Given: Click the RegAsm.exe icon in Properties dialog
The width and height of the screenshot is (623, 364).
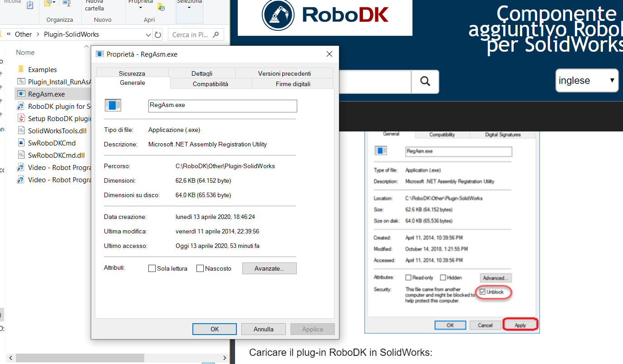Looking at the screenshot, I should pyautogui.click(x=113, y=106).
